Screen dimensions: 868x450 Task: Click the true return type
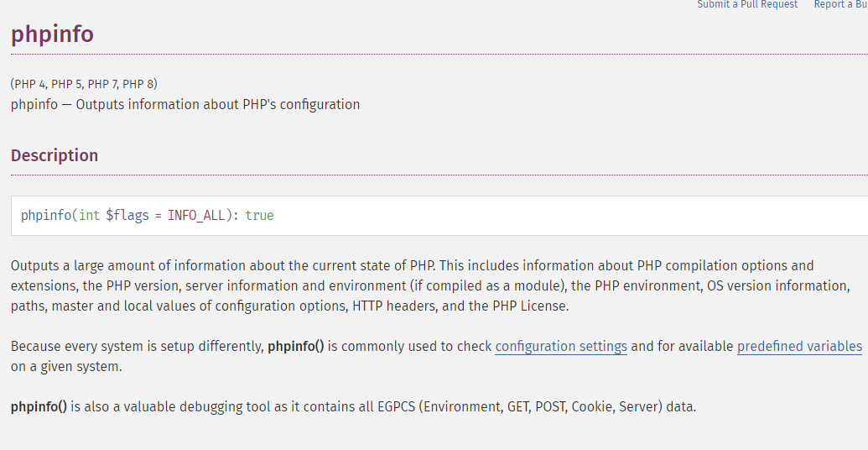click(x=259, y=216)
